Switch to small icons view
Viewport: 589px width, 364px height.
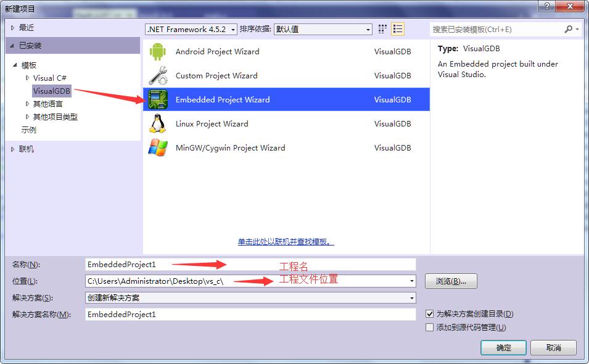coord(382,29)
